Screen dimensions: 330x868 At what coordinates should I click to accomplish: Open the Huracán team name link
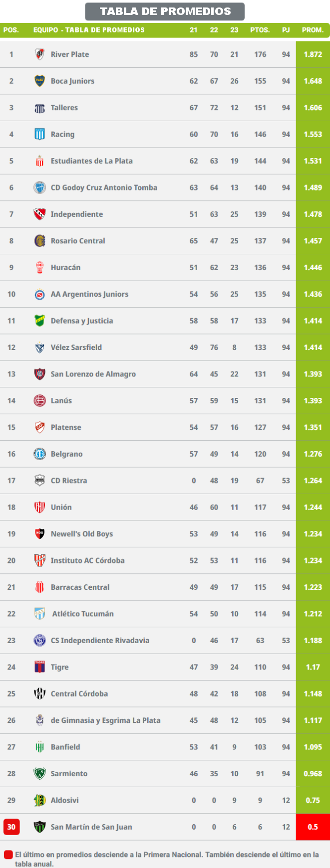pos(65,268)
